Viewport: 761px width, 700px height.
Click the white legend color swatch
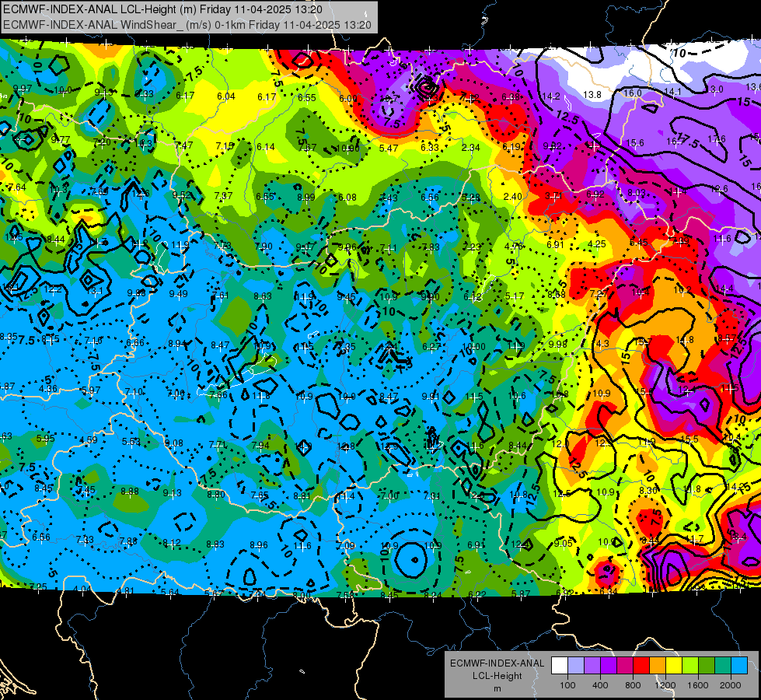point(560,666)
